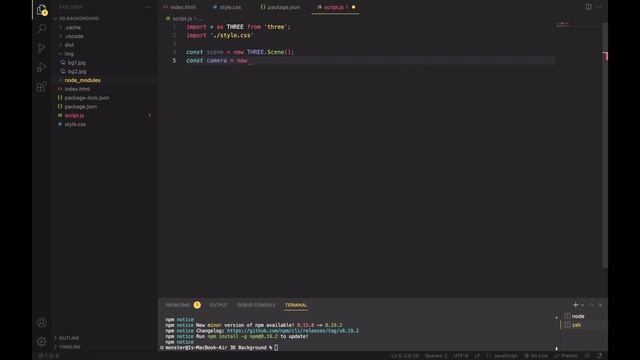Screen dimensions: 640x360
Task: Expand the .vscode folder
Action: (74, 36)
